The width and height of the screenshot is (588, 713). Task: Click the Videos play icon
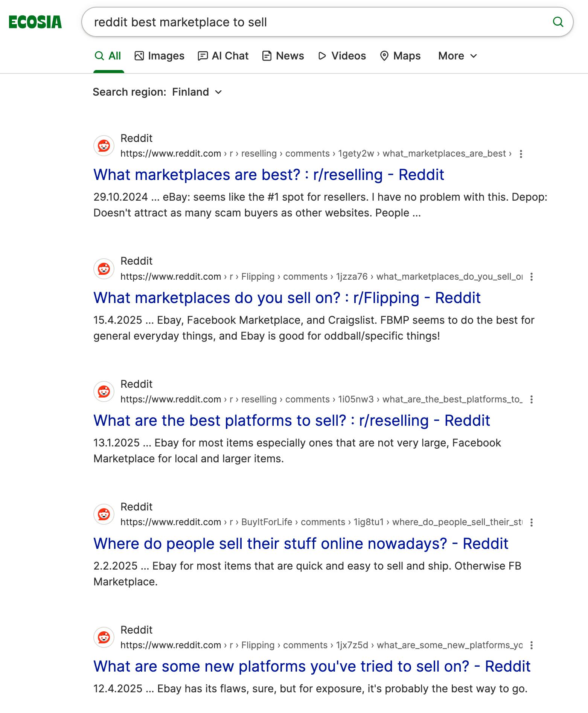(x=322, y=55)
